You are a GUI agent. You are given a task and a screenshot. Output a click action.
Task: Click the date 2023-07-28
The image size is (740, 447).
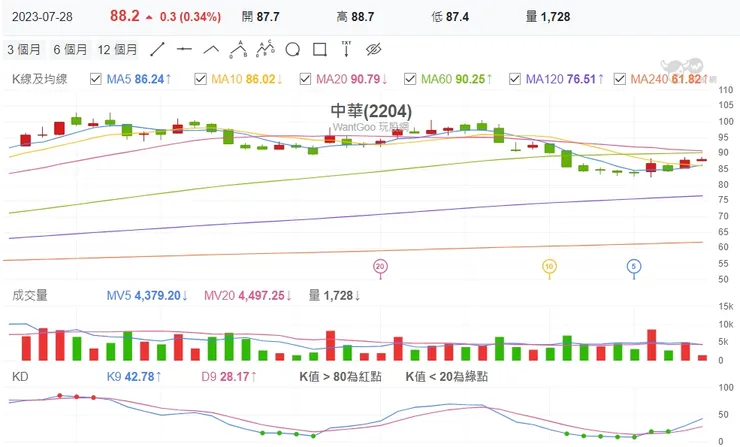click(42, 17)
